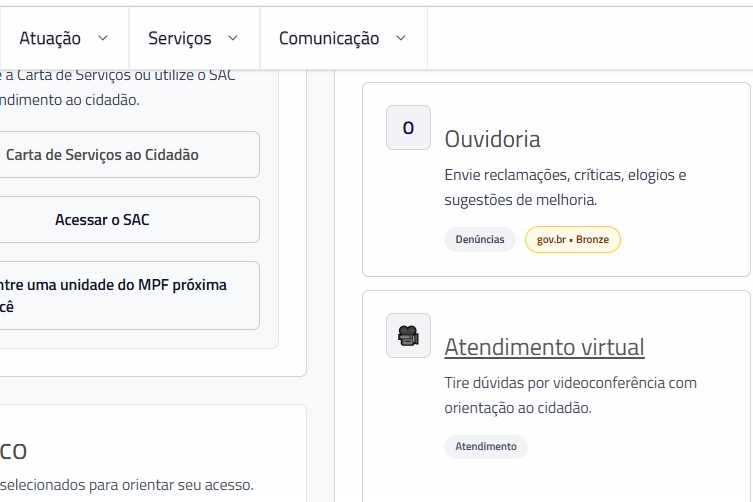Image resolution: width=753 pixels, height=502 pixels.
Task: Expand the Atuação menu chevron
Action: tap(103, 38)
